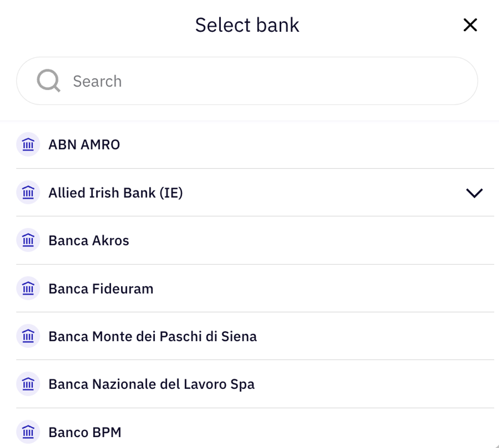Image resolution: width=499 pixels, height=448 pixels.
Task: Select Banca Akros bank
Action: click(x=89, y=241)
